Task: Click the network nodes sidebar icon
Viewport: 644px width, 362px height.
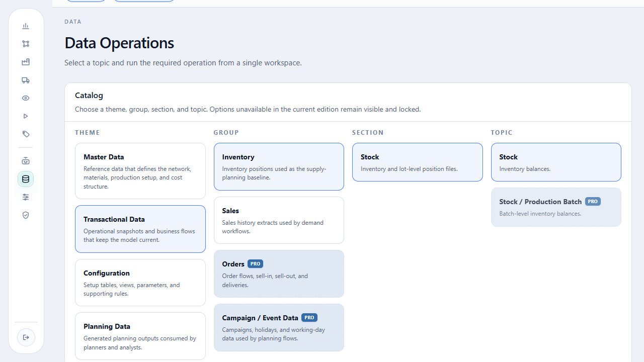Action: click(x=26, y=44)
